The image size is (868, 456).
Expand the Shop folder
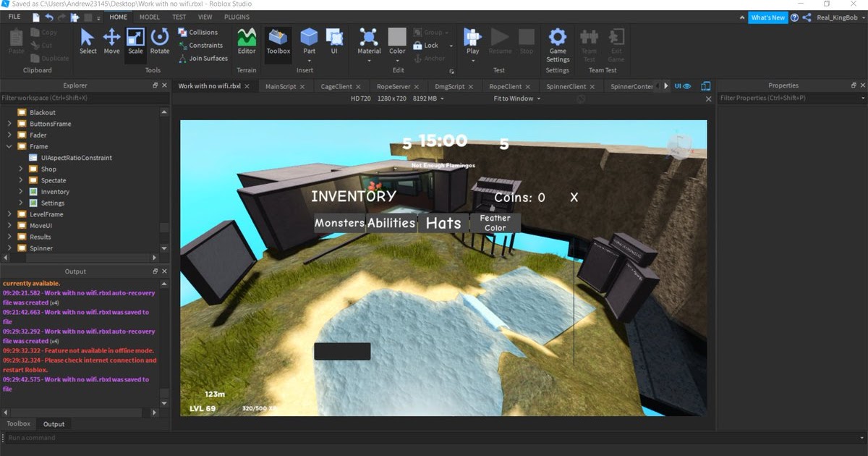[21, 169]
